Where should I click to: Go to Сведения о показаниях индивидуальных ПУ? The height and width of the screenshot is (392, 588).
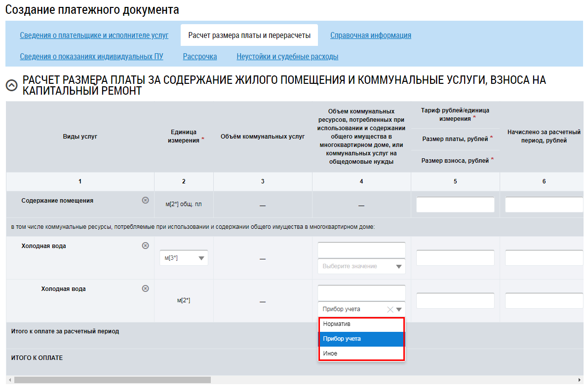(91, 57)
